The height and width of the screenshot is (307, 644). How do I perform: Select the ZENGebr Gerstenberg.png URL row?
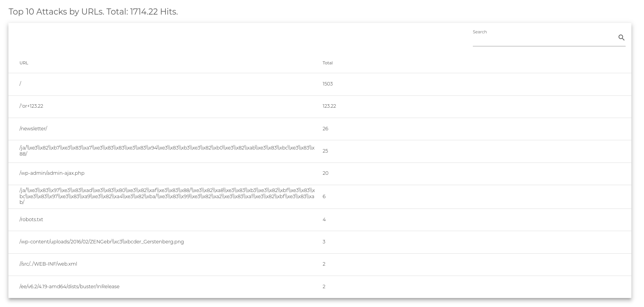(x=320, y=242)
